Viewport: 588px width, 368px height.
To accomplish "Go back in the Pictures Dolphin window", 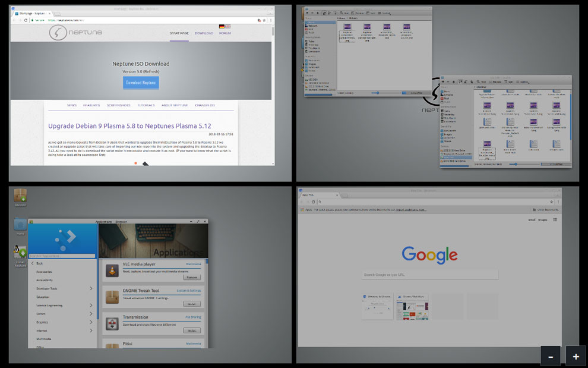I will tap(308, 12).
